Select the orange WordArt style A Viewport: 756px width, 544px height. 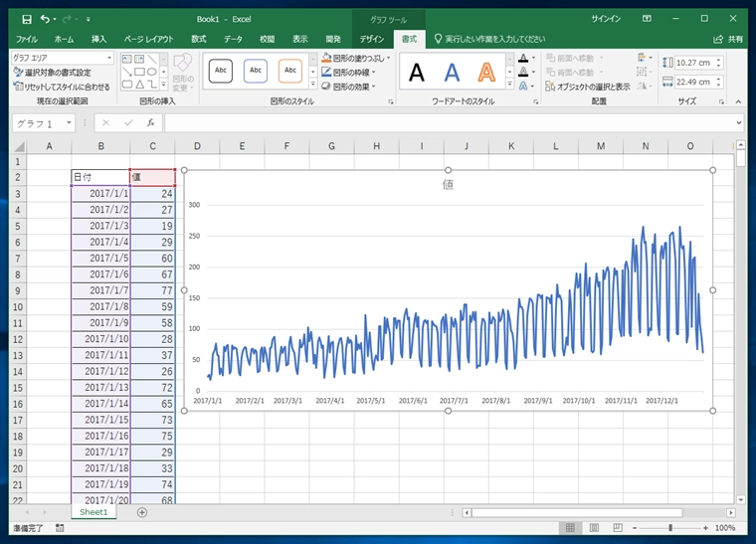(x=486, y=72)
